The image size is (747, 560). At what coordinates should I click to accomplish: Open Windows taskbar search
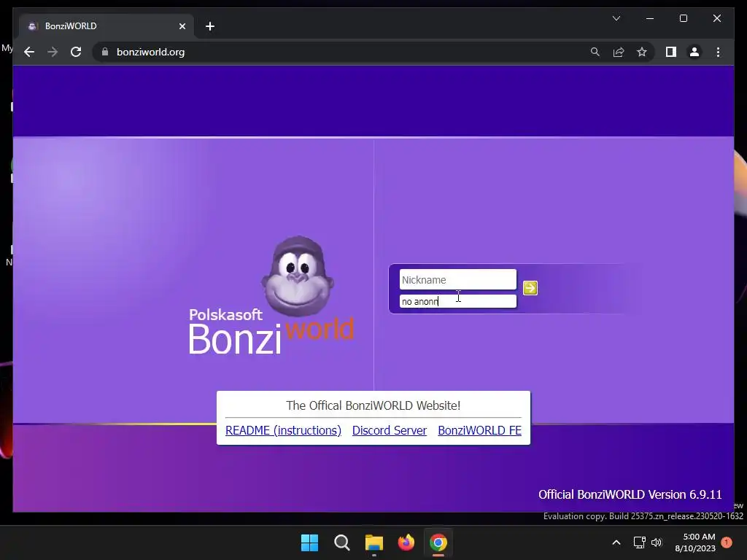[x=341, y=542]
